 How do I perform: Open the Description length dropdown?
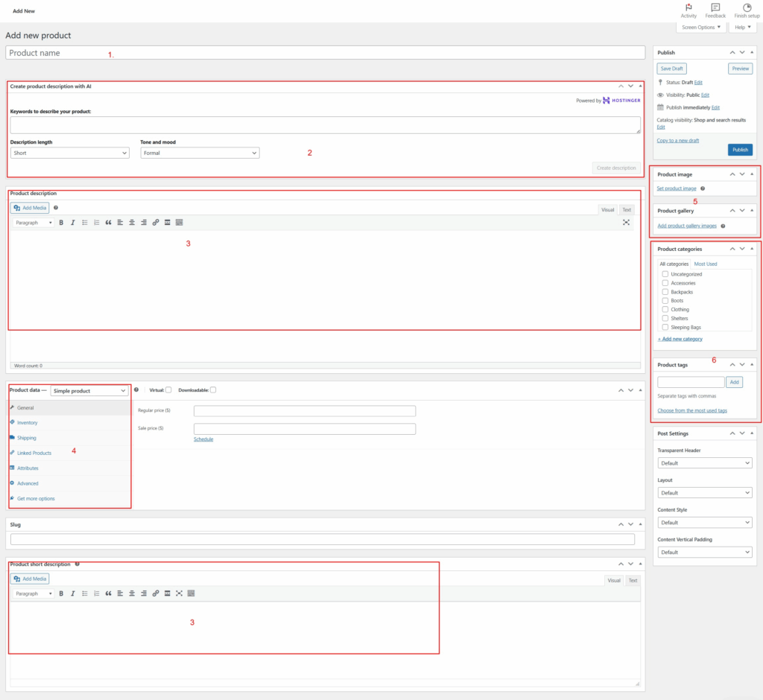(x=70, y=153)
